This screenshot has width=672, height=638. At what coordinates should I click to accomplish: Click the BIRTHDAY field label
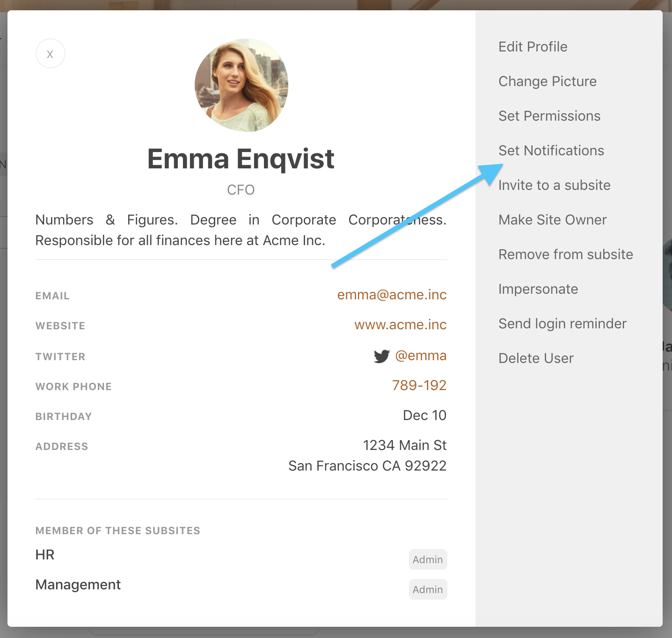click(64, 417)
